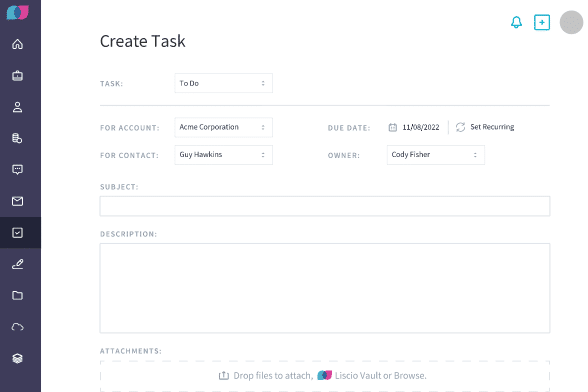Image resolution: width=588 pixels, height=392 pixels.
Task: Click the 'SUBJECT:' label
Action: (119, 187)
